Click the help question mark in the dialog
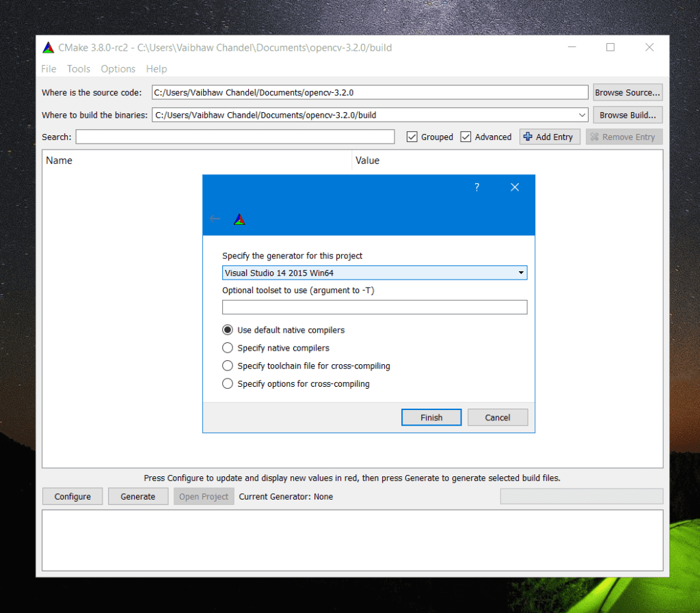The height and width of the screenshot is (613, 700). point(476,187)
